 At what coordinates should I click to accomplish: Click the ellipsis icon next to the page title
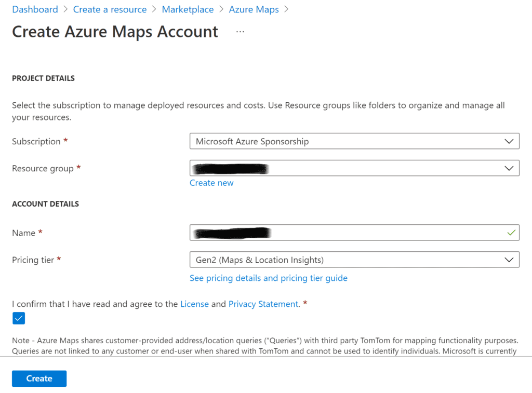pos(240,31)
